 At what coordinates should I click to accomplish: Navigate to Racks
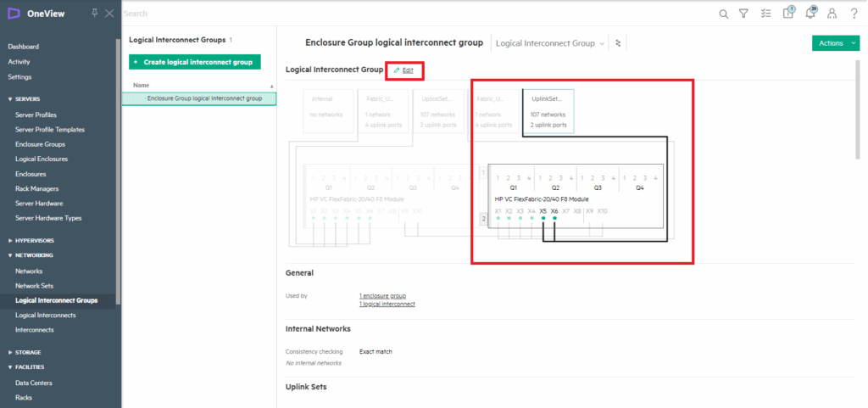[24, 398]
